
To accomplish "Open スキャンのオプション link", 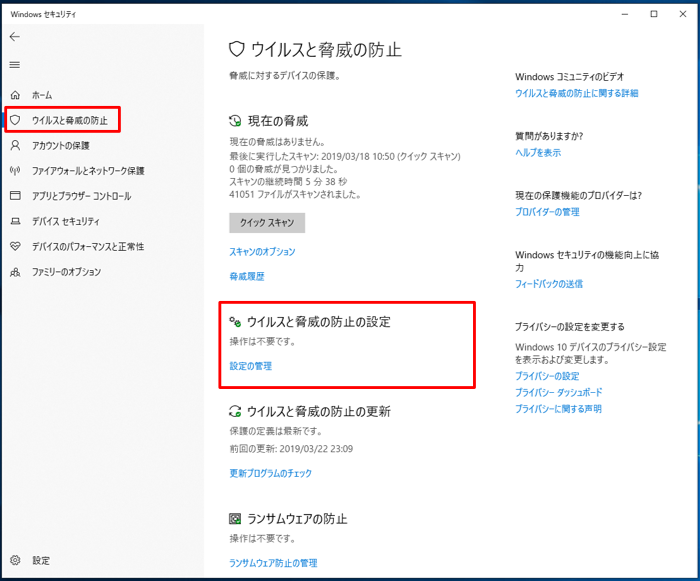I will (x=262, y=251).
